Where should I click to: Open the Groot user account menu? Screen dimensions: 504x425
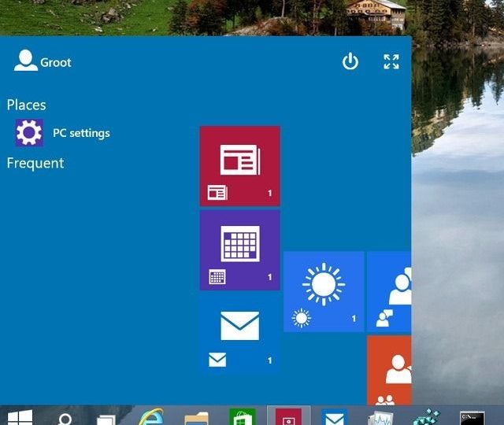pos(55,62)
